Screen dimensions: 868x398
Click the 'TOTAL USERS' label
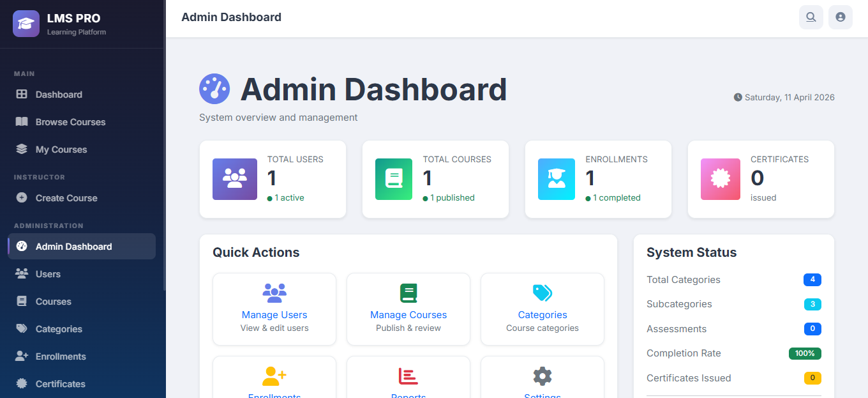pos(295,159)
